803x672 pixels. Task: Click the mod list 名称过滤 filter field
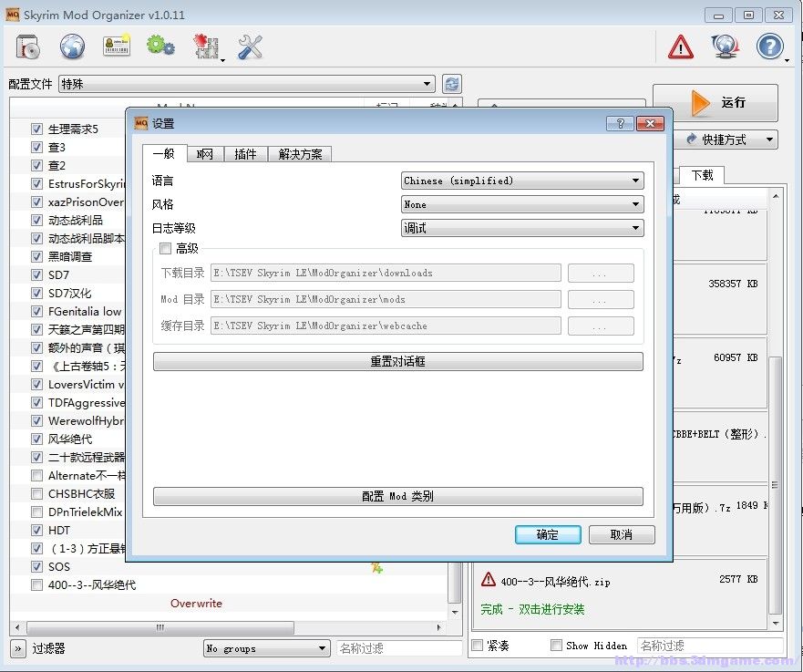coord(399,648)
